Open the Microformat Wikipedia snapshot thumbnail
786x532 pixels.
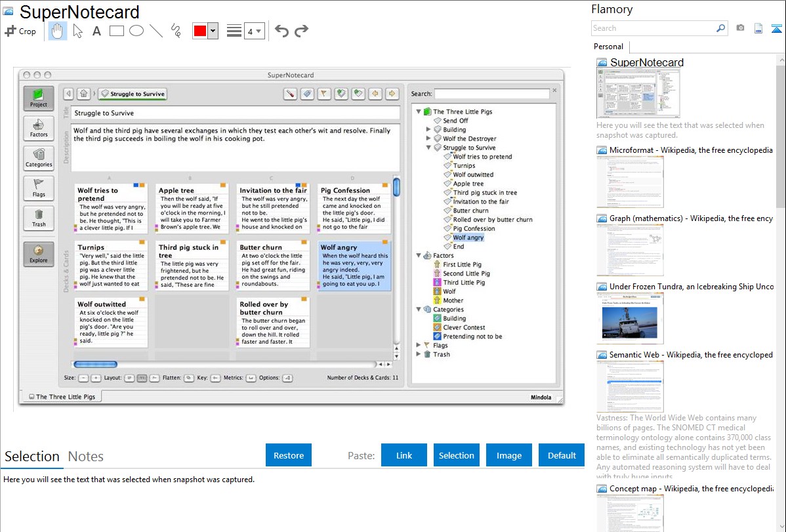tap(630, 182)
